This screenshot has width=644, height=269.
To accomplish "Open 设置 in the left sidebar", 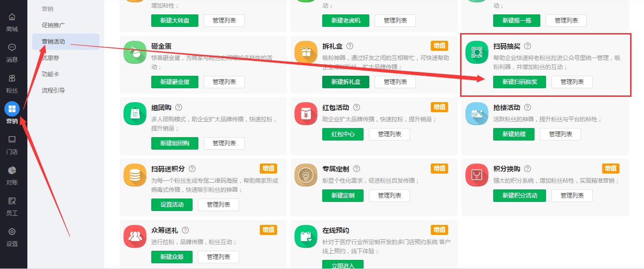I will [12, 237].
